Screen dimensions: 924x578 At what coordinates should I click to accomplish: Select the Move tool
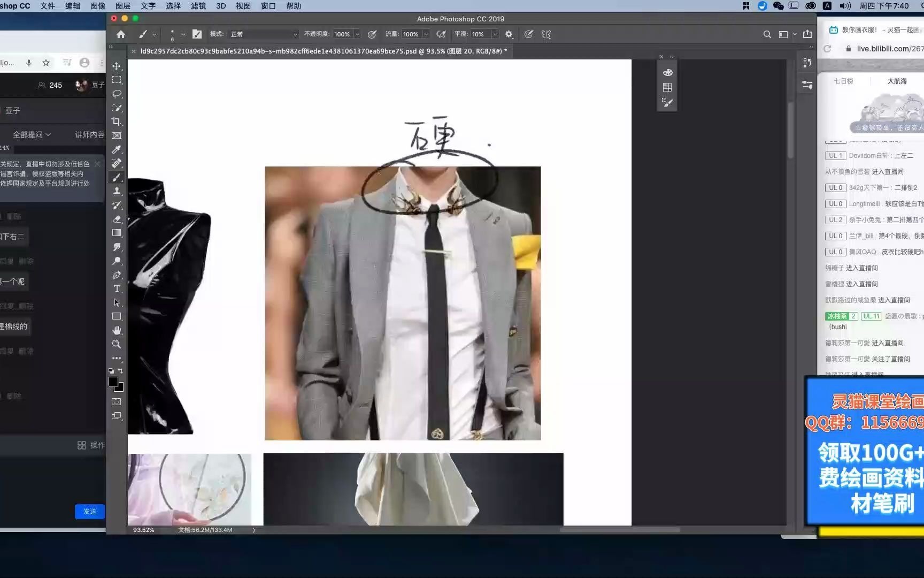[x=117, y=66]
